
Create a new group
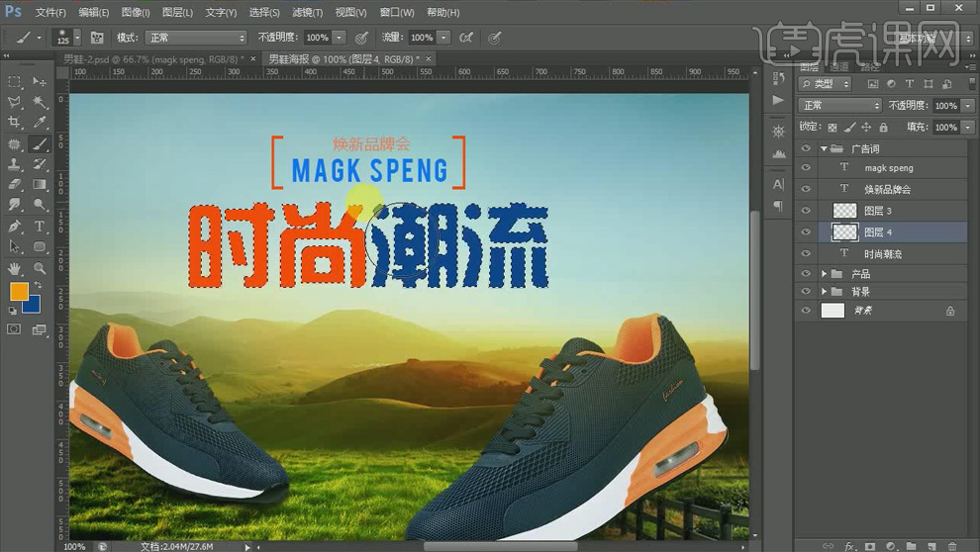pos(912,546)
